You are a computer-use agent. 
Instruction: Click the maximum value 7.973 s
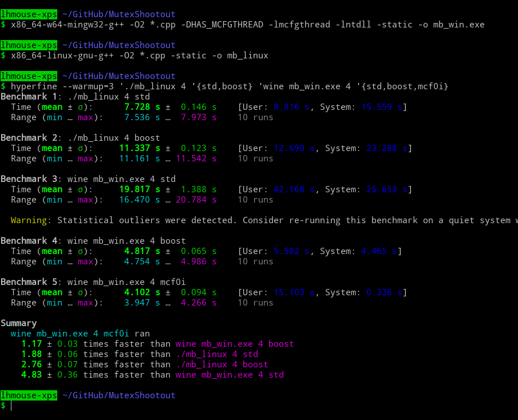click(199, 117)
